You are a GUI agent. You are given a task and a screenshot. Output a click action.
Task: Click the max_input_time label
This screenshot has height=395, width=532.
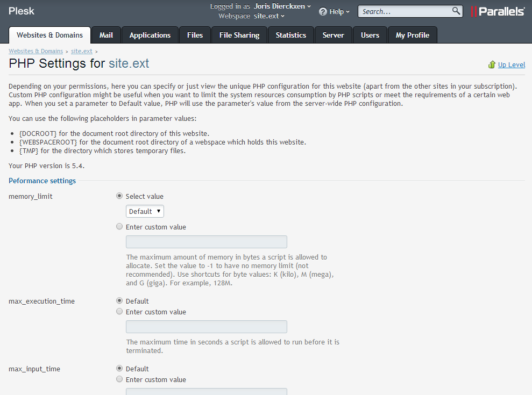pyautogui.click(x=34, y=369)
